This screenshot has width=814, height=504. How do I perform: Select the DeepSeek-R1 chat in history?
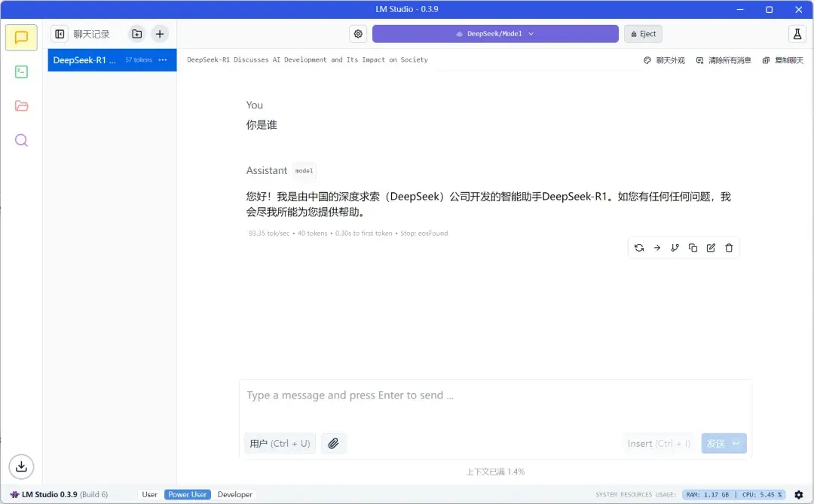point(112,60)
